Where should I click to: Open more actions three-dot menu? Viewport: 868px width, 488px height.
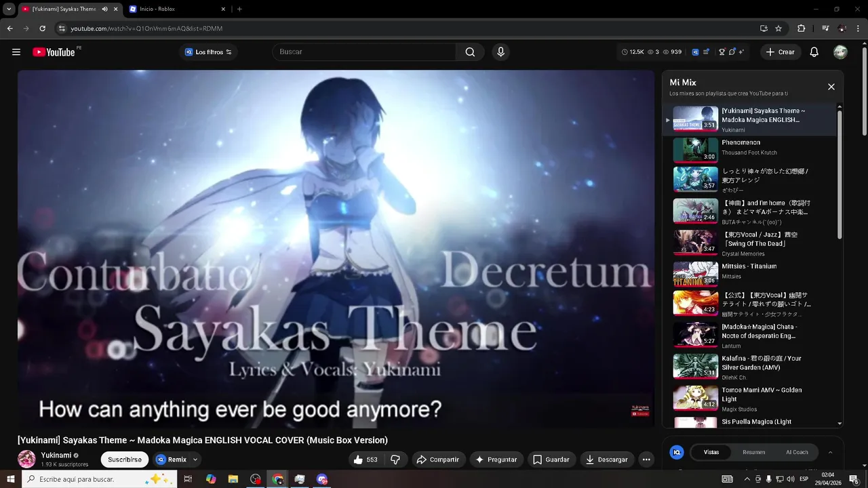pyautogui.click(x=646, y=460)
